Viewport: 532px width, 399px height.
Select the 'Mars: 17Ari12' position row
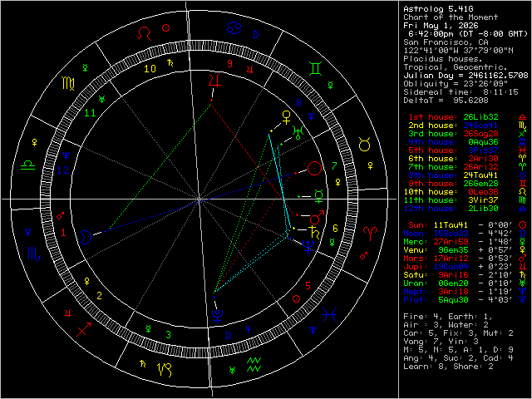(x=465, y=259)
